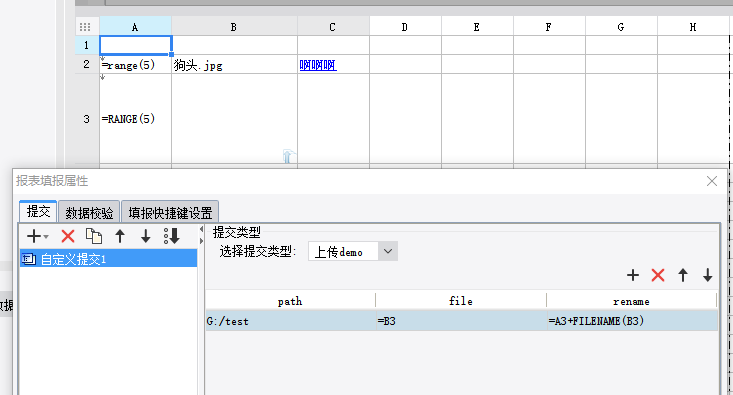The width and height of the screenshot is (733, 395).
Task: Open the add submission plus dropdown
Action: coord(37,236)
